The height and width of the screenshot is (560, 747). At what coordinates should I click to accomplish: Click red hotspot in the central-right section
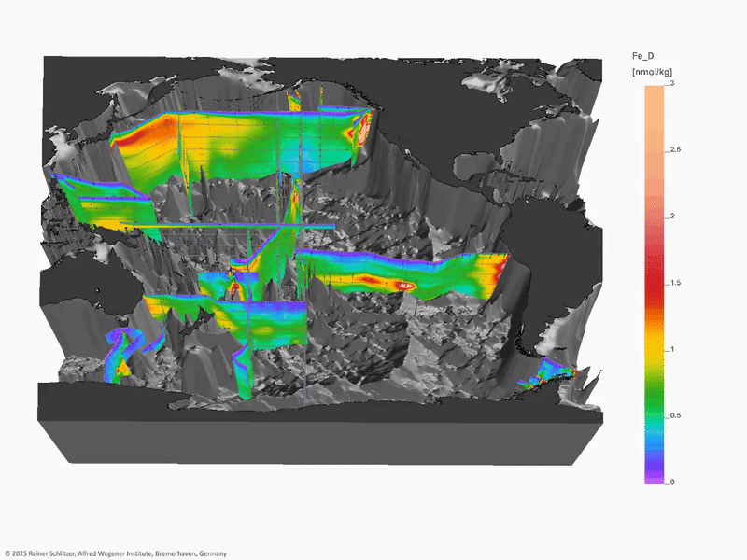[403, 285]
